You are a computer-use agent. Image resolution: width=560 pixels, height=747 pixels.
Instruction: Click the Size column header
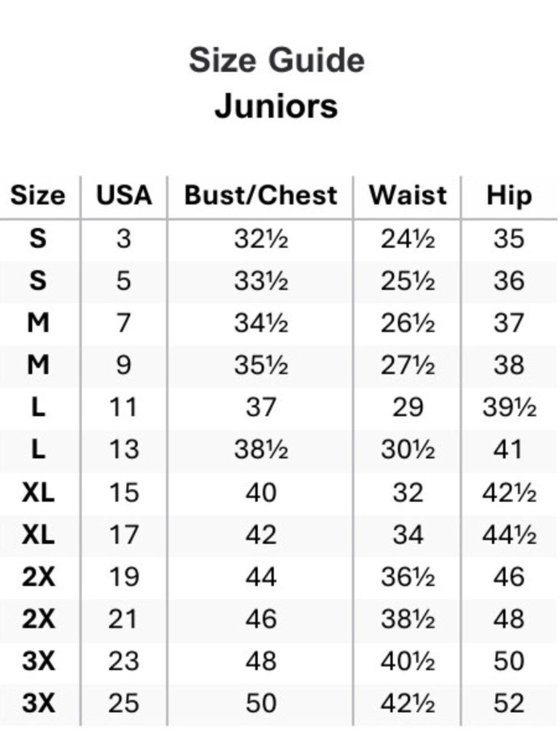pos(38,196)
